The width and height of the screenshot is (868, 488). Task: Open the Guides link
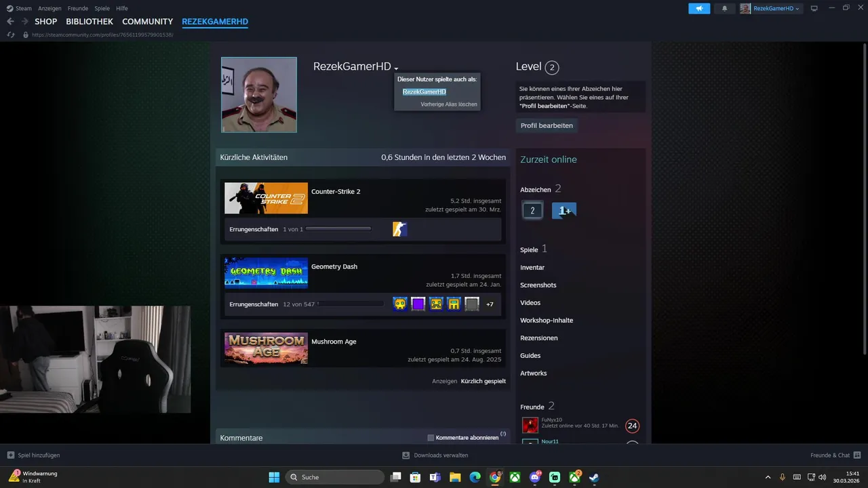pyautogui.click(x=530, y=356)
